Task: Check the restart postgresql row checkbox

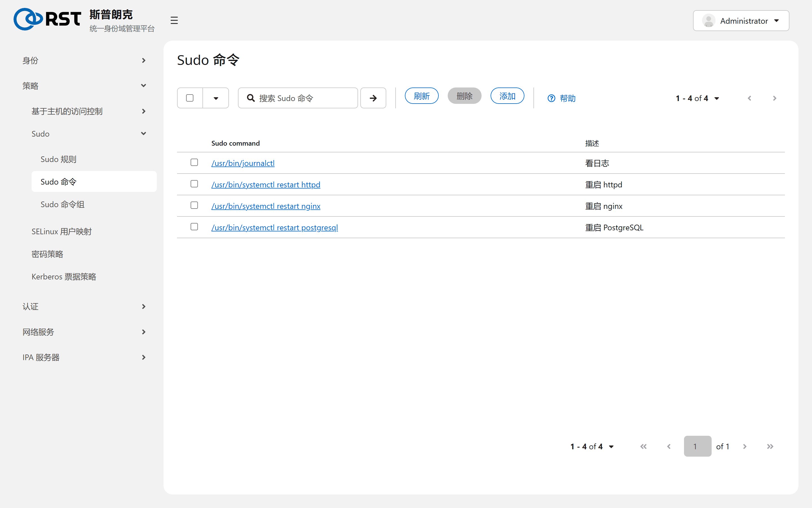Action: (194, 227)
